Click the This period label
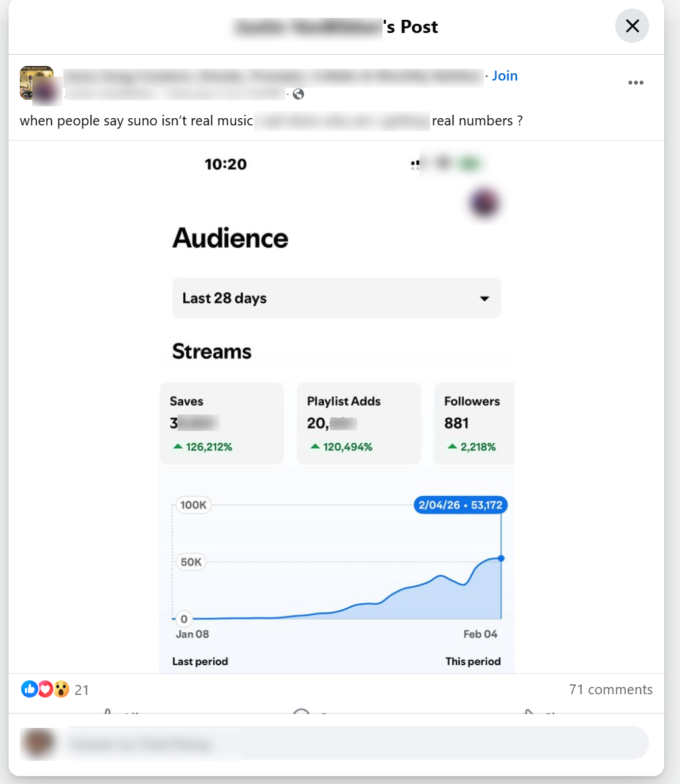The image size is (680, 784). coord(473,661)
